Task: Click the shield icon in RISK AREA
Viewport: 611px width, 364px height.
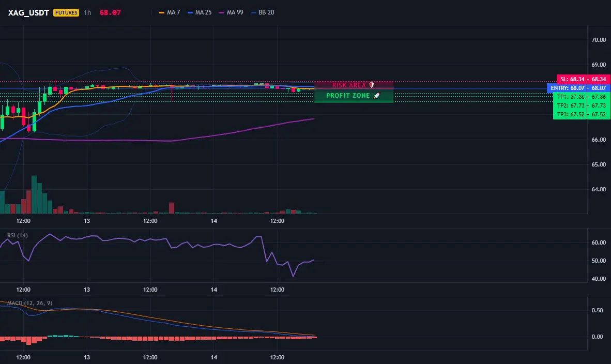Action: click(x=371, y=85)
